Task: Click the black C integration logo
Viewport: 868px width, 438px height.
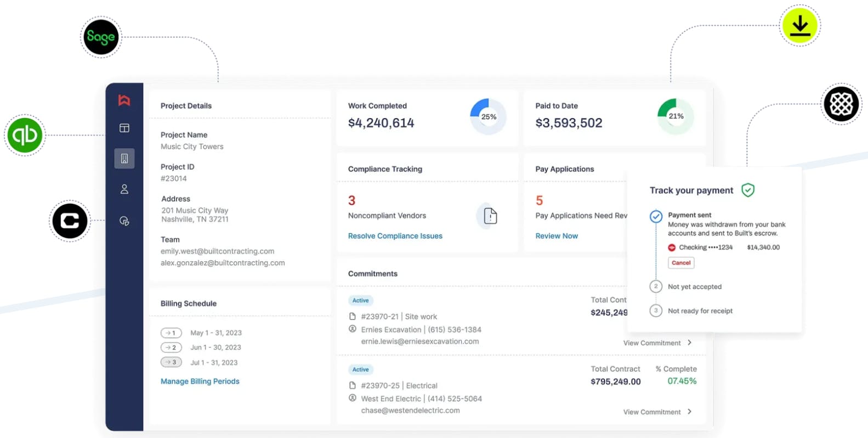Action: (70, 221)
